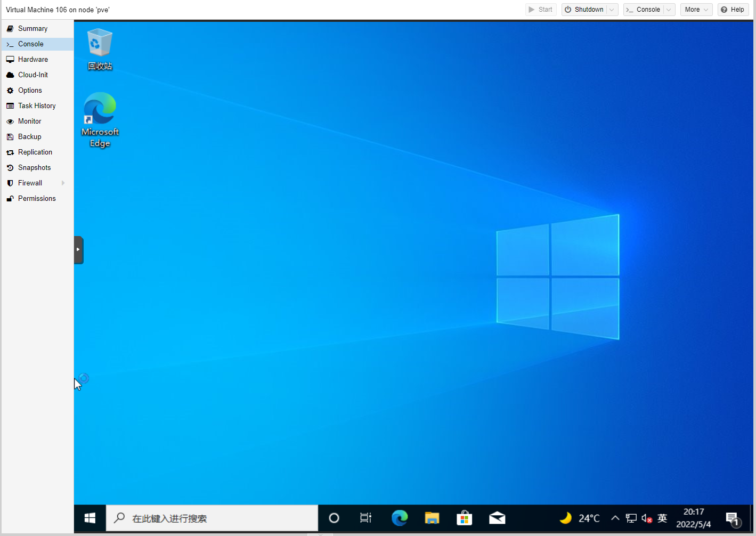Launch File Explorer from the taskbar
The image size is (756, 536).
point(432,518)
